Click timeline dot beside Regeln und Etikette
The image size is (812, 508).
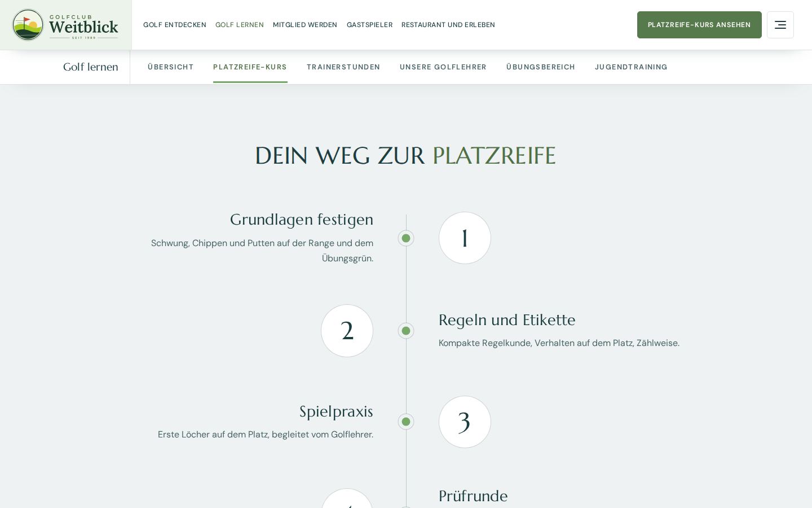(x=406, y=331)
